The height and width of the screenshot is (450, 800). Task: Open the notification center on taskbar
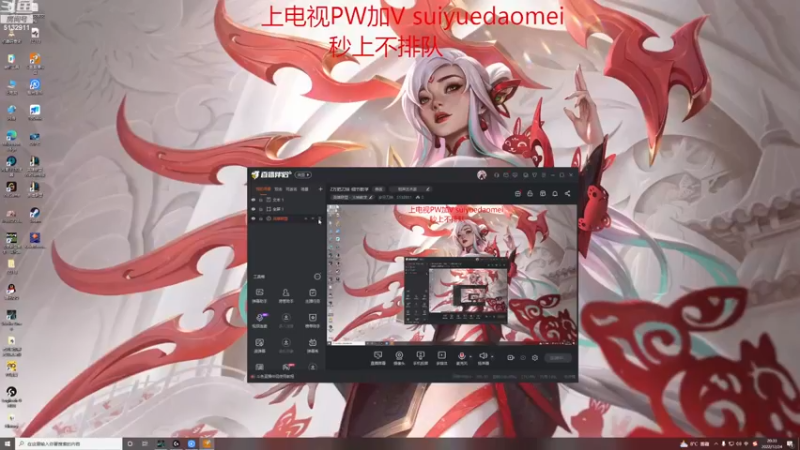coord(791,444)
